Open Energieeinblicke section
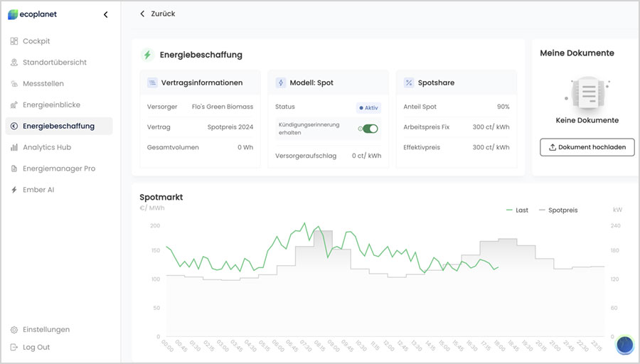Screen dimensions: 640x364 (51, 105)
